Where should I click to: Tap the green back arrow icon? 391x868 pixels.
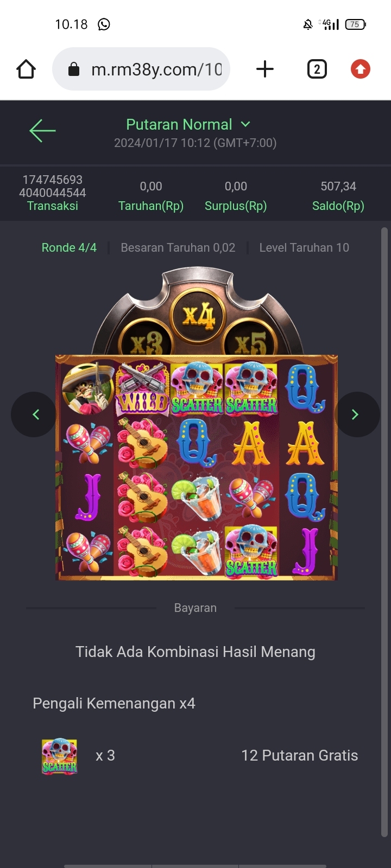42,131
